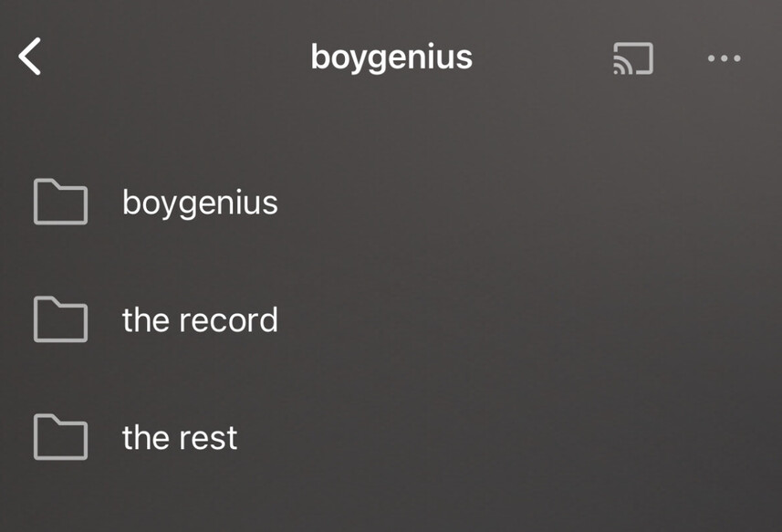Open the folder named the rest
782x532 pixels.
click(x=180, y=437)
